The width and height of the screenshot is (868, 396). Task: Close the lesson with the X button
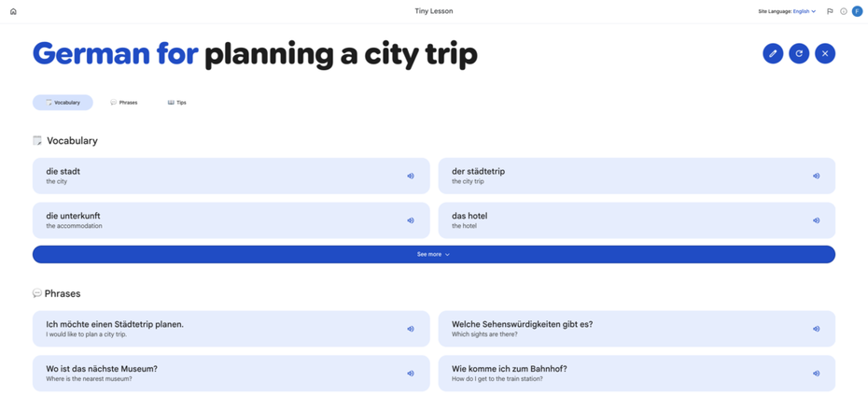click(x=825, y=54)
